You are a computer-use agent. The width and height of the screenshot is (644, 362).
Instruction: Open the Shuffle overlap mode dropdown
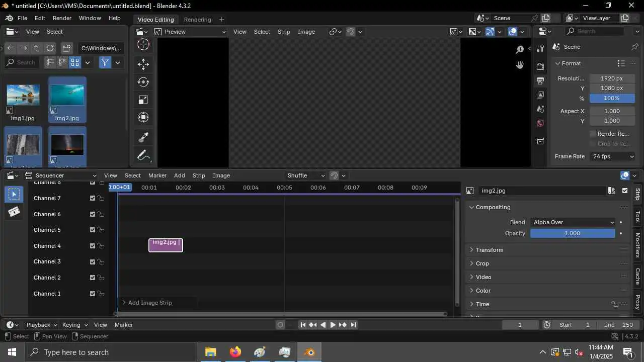[306, 175]
